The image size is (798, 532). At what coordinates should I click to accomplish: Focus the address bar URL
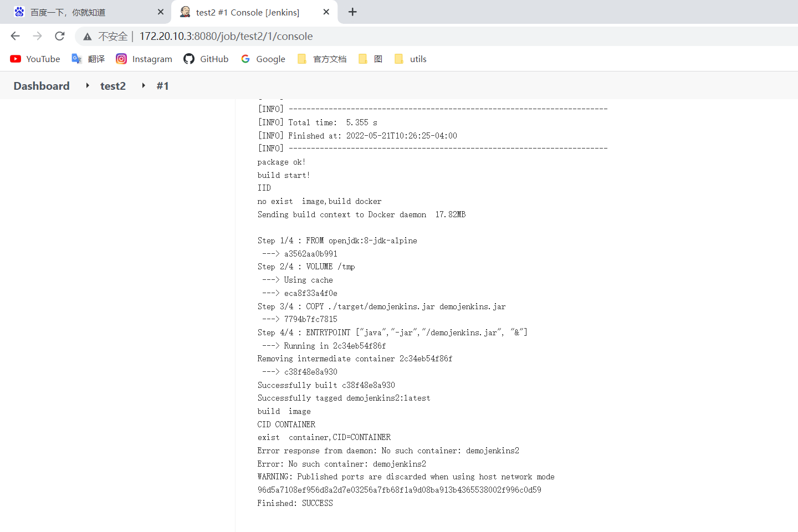point(226,36)
